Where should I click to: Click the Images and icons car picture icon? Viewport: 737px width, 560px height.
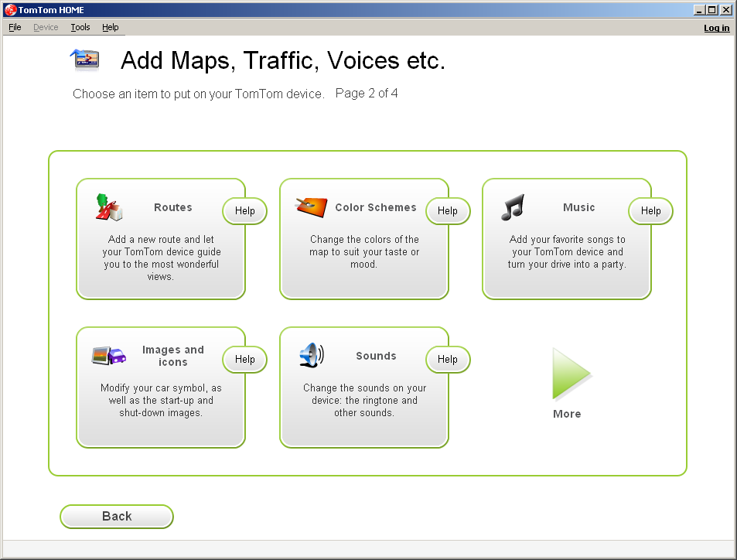109,356
